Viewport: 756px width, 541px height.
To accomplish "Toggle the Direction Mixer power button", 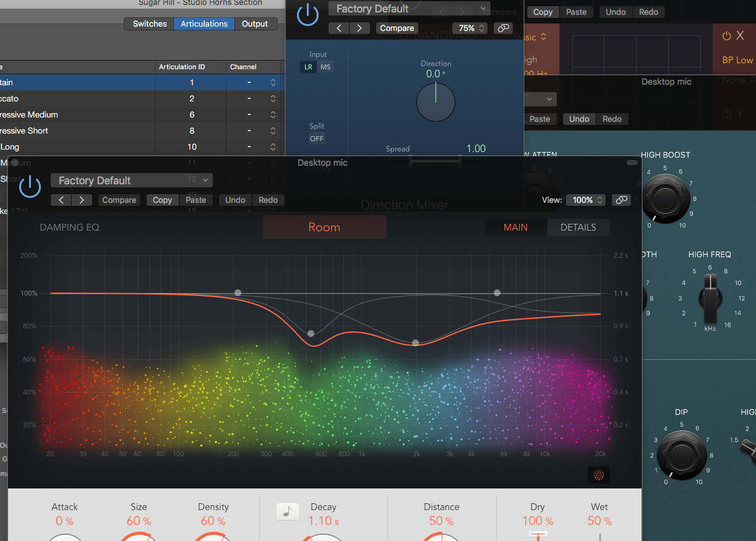I will pyautogui.click(x=307, y=15).
